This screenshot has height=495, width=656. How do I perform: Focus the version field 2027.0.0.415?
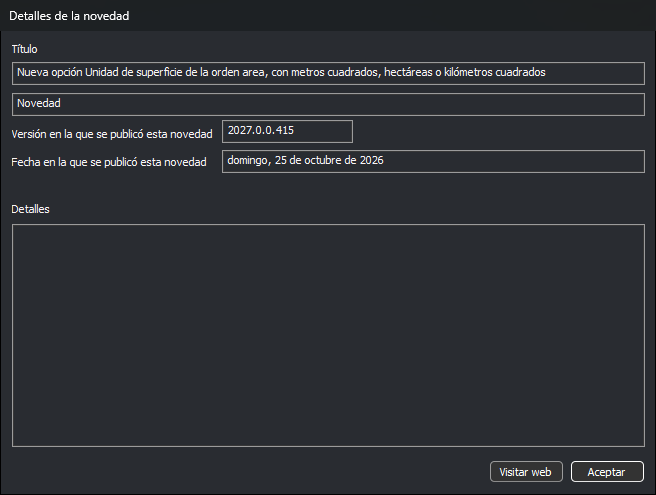287,131
